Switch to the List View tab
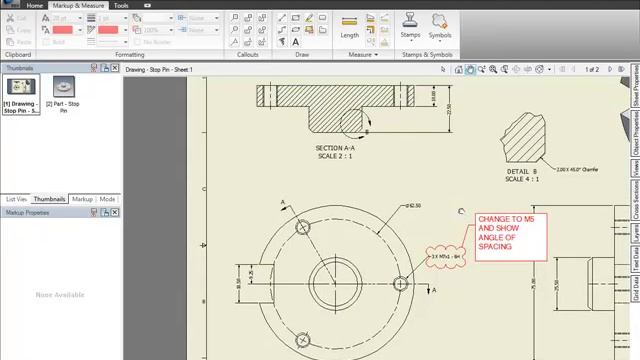Viewport: 640px width, 360px height. coord(16,199)
